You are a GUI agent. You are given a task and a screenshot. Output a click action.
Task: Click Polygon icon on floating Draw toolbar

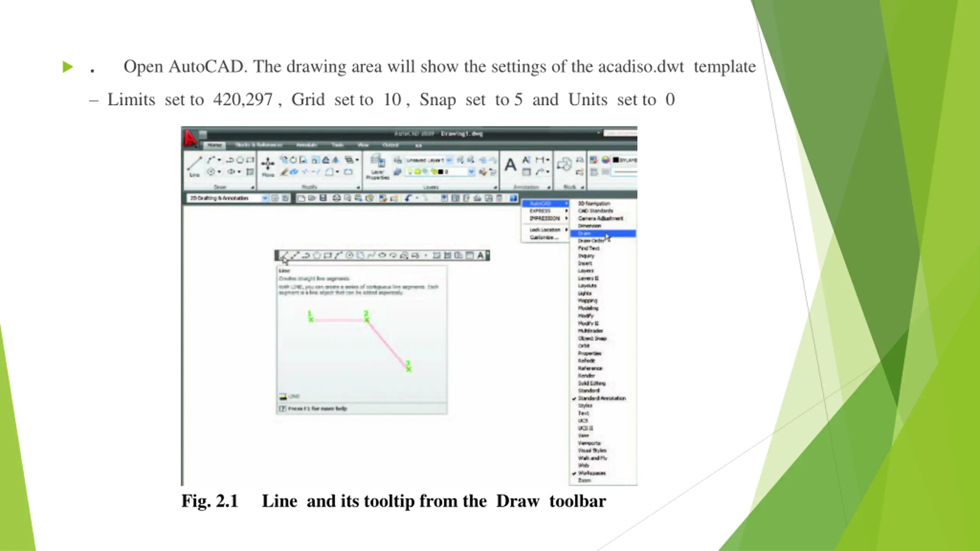tap(317, 255)
